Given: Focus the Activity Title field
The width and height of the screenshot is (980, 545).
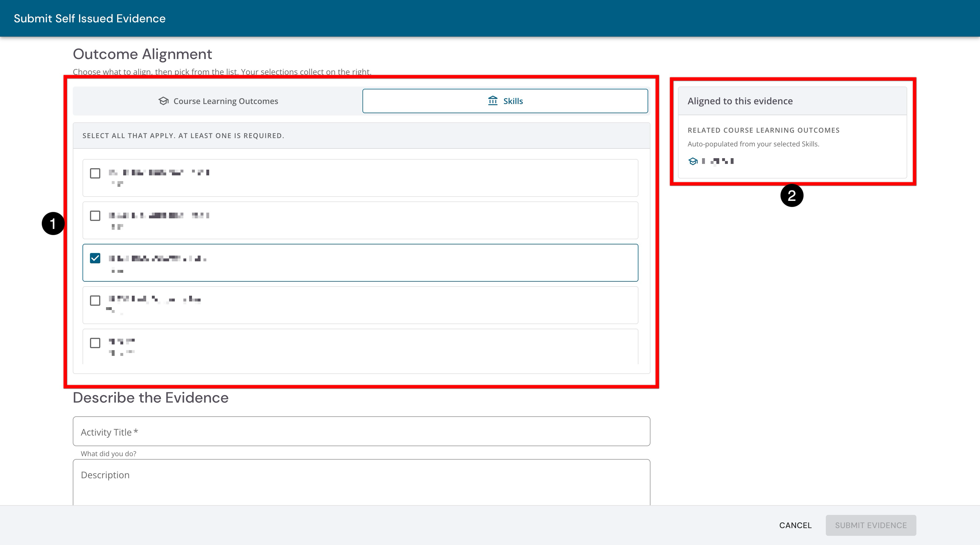Looking at the screenshot, I should point(361,431).
